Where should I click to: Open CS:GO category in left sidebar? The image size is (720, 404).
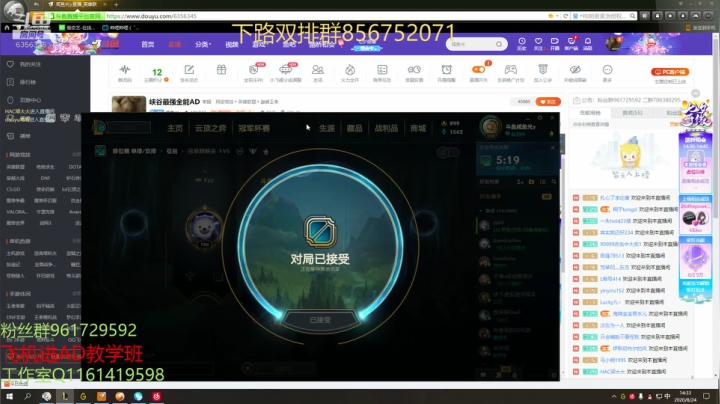click(13, 189)
